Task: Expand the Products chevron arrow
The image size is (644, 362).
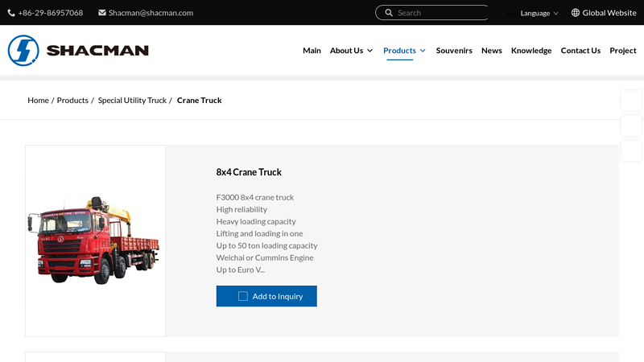Action: coord(423,51)
